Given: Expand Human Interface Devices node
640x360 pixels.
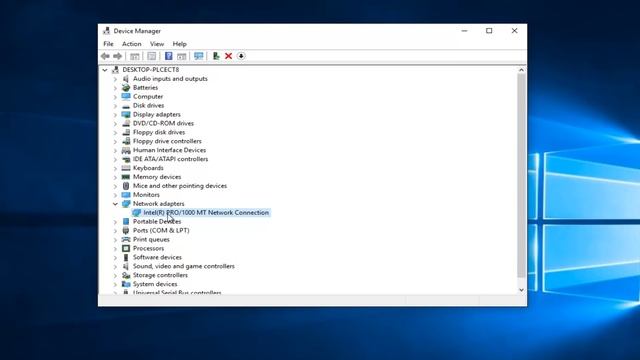Looking at the screenshot, I should pyautogui.click(x=115, y=150).
